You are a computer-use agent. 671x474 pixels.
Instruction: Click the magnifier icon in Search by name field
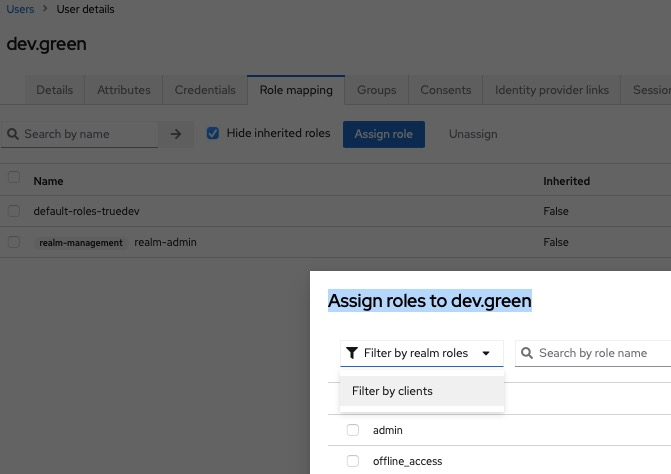pyautogui.click(x=13, y=134)
